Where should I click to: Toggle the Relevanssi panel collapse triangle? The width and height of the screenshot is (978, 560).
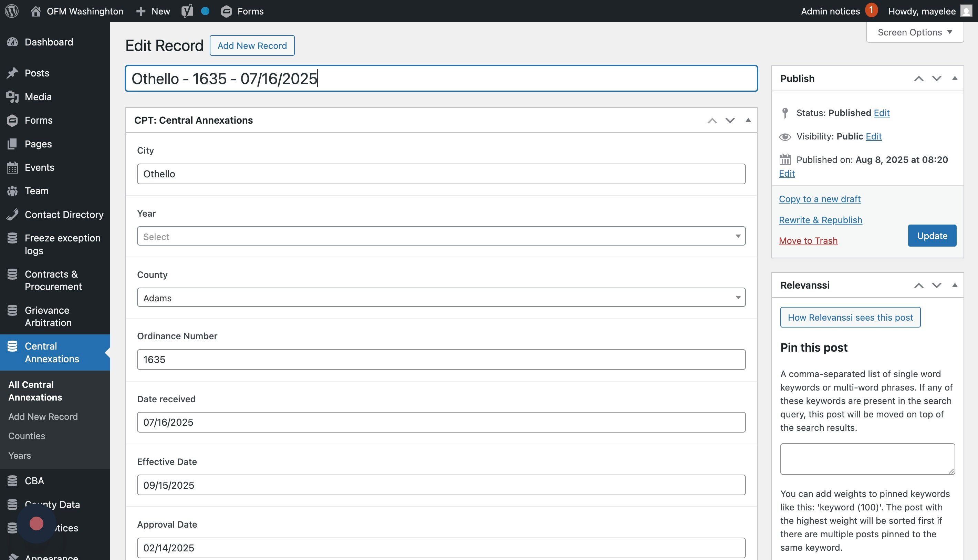point(955,285)
